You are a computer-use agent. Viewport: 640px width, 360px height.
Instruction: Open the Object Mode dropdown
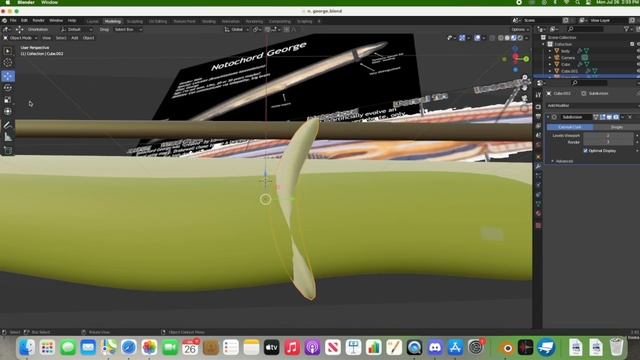coord(20,38)
